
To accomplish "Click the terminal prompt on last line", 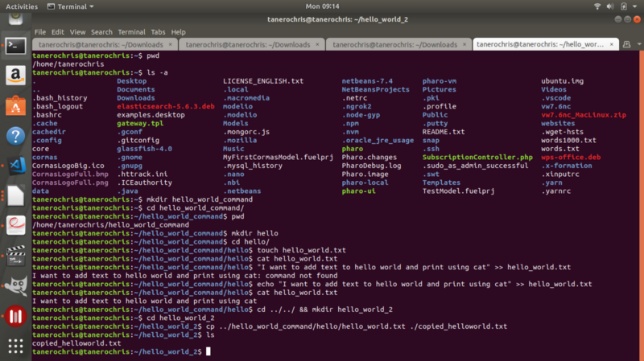I will (x=208, y=352).
